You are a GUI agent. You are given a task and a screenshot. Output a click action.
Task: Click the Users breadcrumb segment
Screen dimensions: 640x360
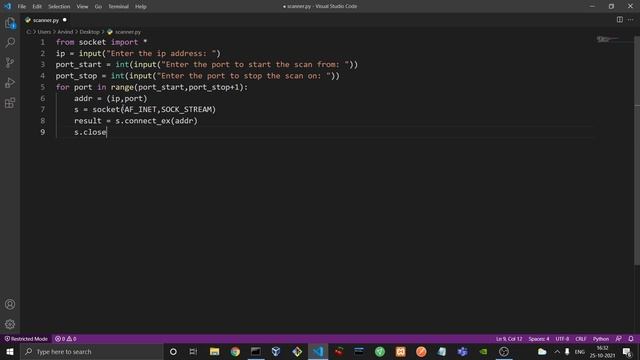(44, 32)
